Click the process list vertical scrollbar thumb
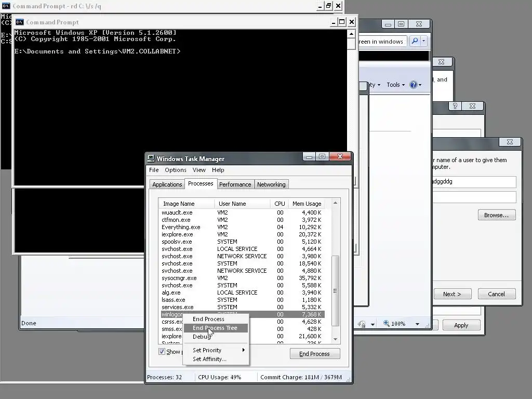The width and height of the screenshot is (532, 399). click(x=335, y=291)
